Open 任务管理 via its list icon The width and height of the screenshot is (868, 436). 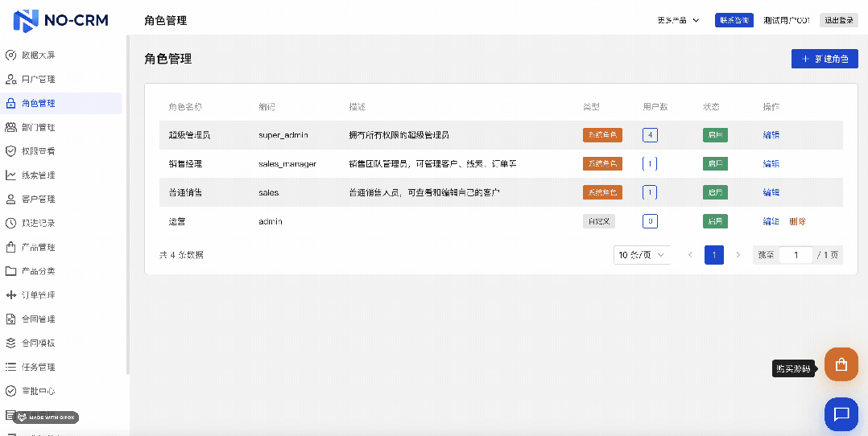click(10, 368)
